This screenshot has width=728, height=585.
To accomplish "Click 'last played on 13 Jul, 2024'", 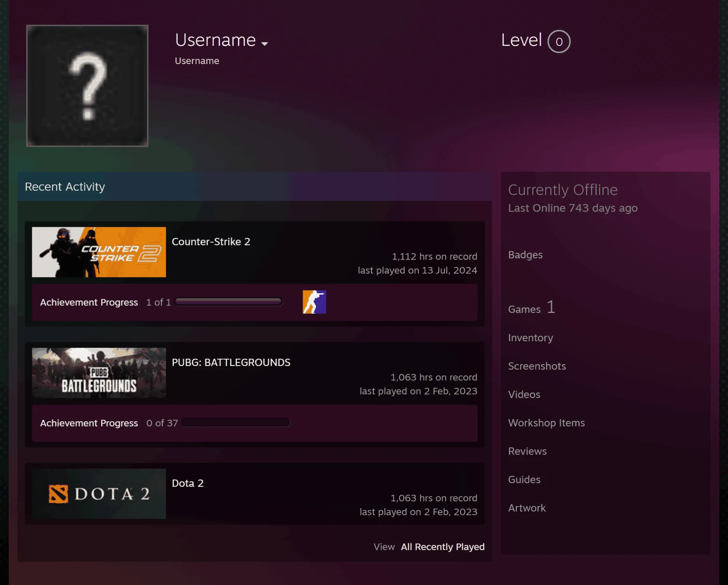I will point(417,270).
